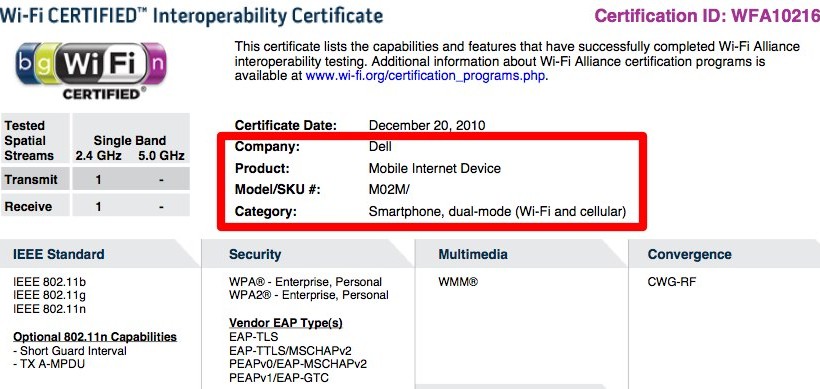
Task: Click the Optional 802.11n Capabilities heading
Action: (95, 337)
